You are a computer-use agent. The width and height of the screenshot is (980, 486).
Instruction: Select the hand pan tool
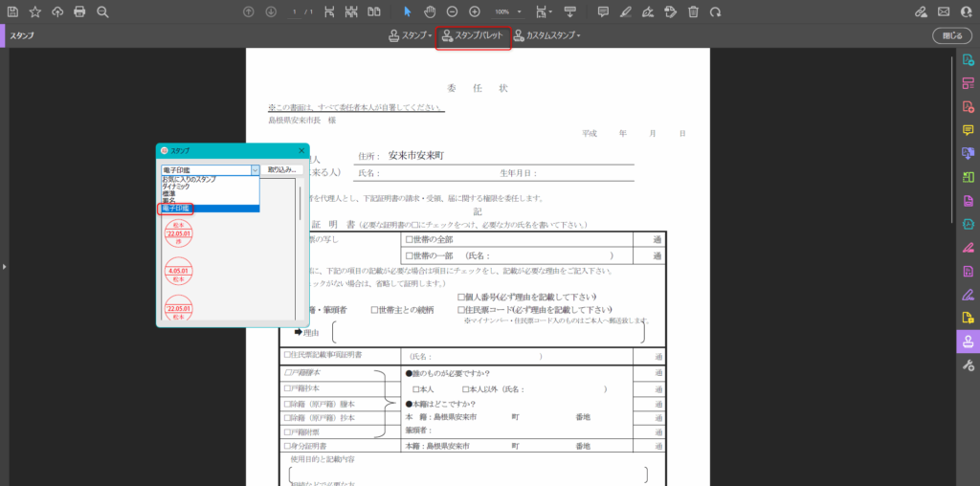430,11
